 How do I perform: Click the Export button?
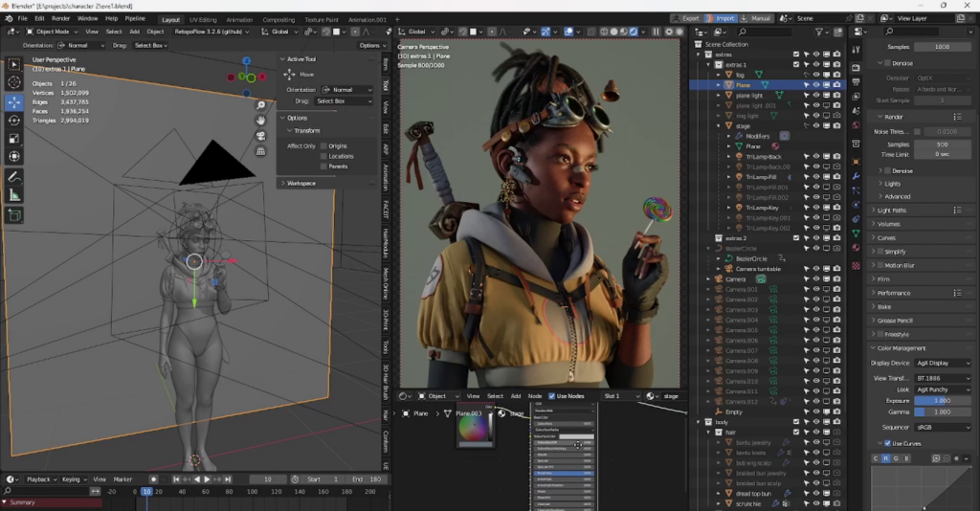tap(685, 19)
